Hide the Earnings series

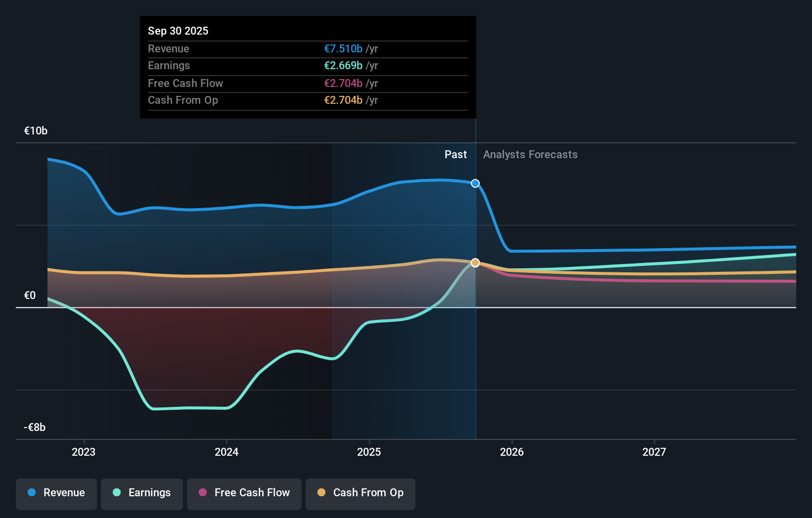[142, 494]
